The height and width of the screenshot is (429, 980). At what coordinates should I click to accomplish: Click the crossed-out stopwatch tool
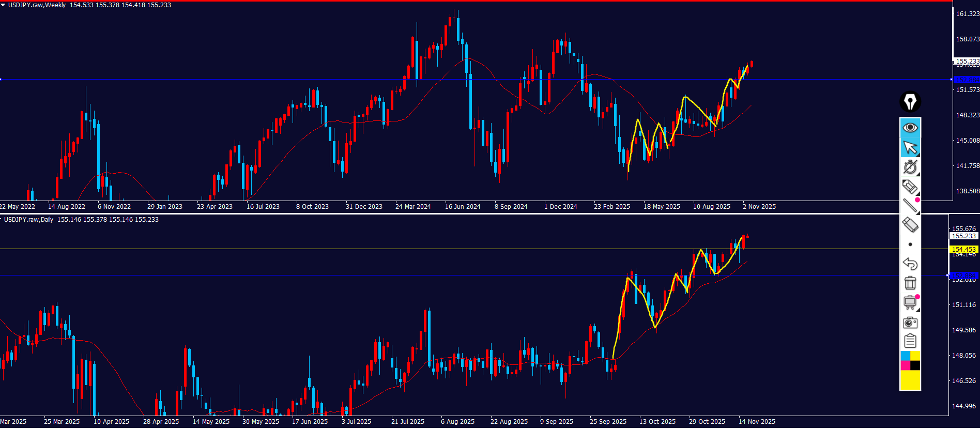coord(910,167)
